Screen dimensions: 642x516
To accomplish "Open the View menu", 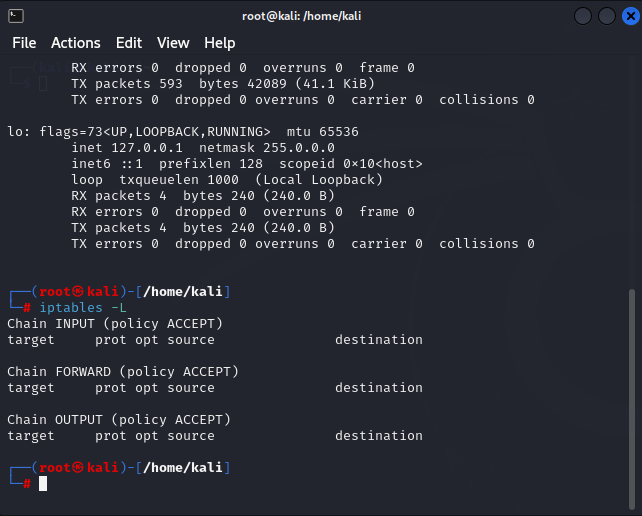I will [173, 43].
